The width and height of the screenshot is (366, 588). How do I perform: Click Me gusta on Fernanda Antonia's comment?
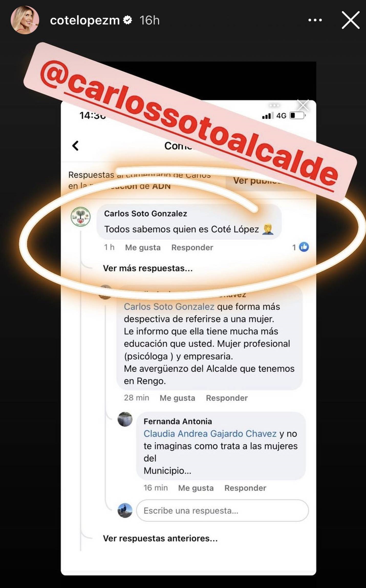(196, 488)
